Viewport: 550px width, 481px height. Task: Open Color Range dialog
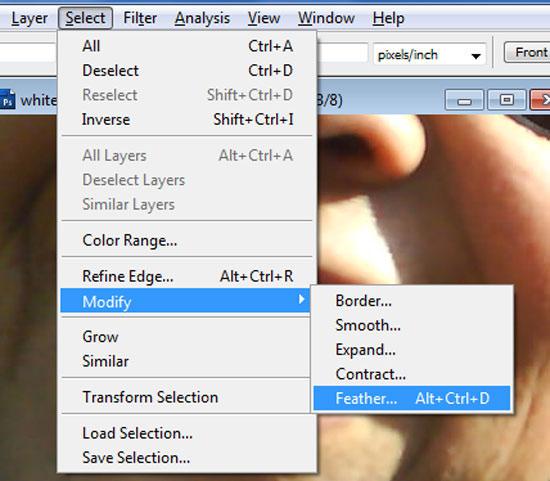[x=187, y=241]
